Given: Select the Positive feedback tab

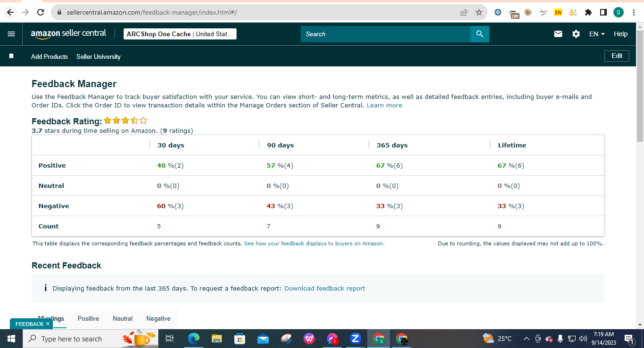Looking at the screenshot, I should click(x=89, y=319).
